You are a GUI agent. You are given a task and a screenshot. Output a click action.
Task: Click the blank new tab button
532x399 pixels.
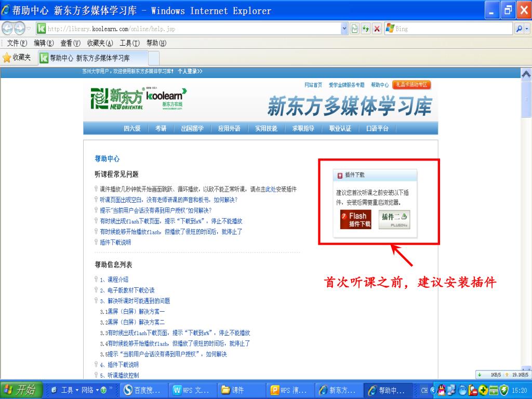coord(154,58)
